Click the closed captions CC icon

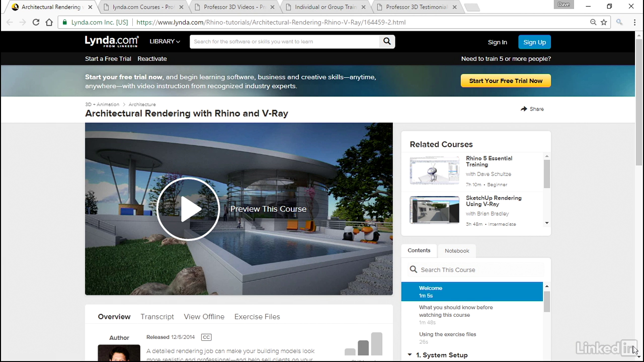(x=206, y=337)
